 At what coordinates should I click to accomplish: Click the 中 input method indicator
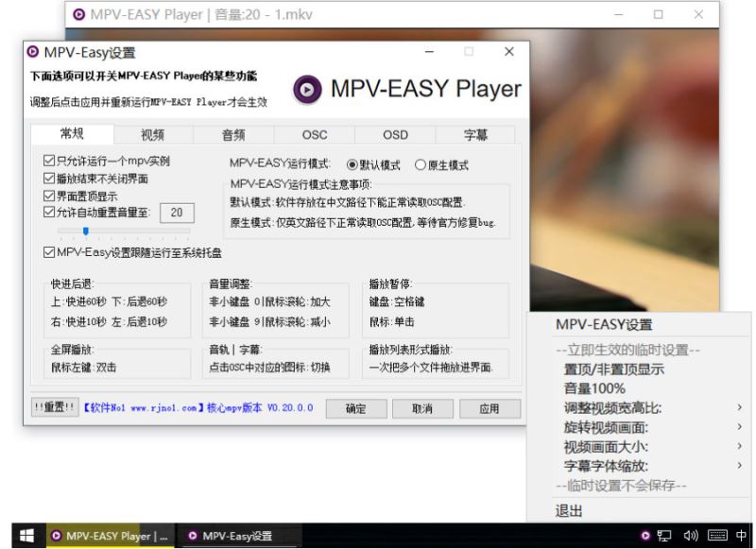point(742,536)
